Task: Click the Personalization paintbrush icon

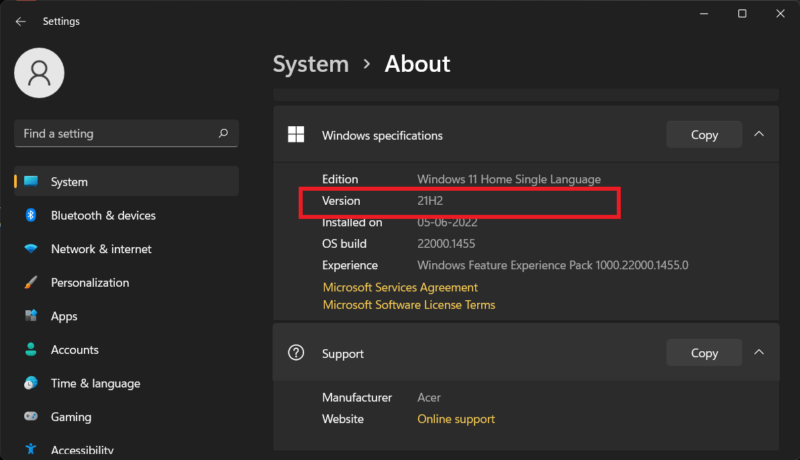Action: tap(31, 283)
